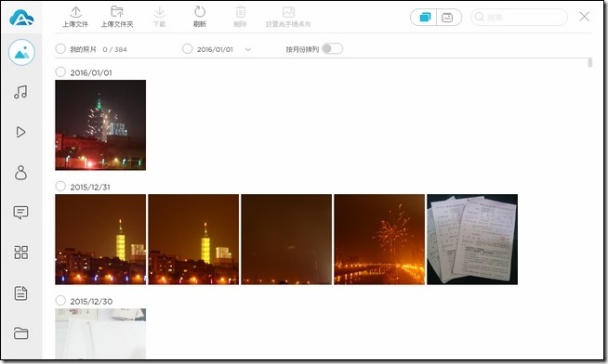The height and width of the screenshot is (364, 608).
Task: Select the 2015/12/30 group checkbox
Action: point(60,301)
